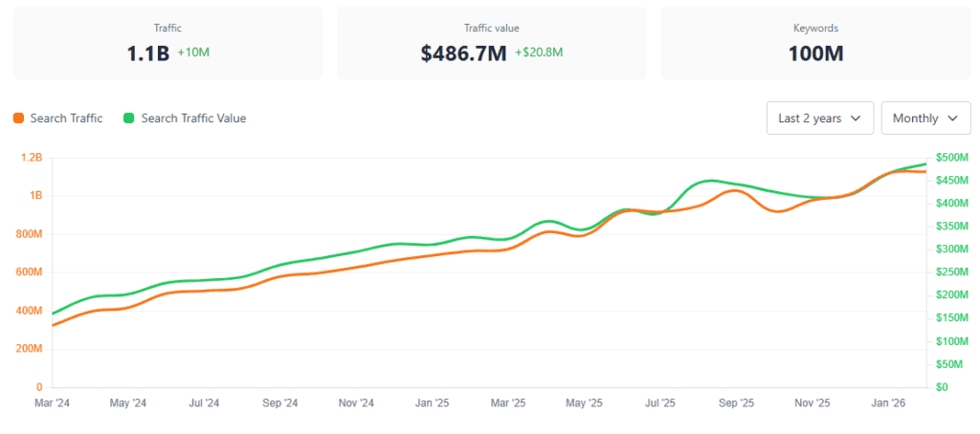The height and width of the screenshot is (434, 980).
Task: Click the Mar '25 axis label
Action: 508,403
